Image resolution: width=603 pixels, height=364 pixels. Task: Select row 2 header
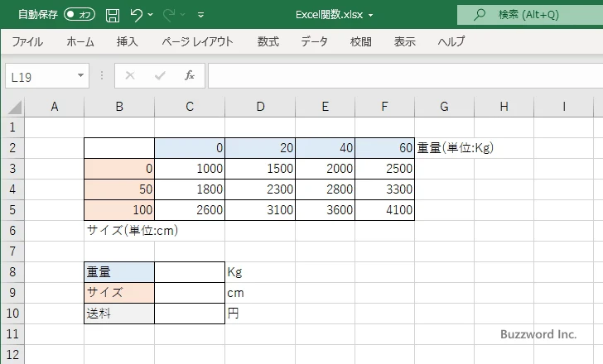click(12, 148)
